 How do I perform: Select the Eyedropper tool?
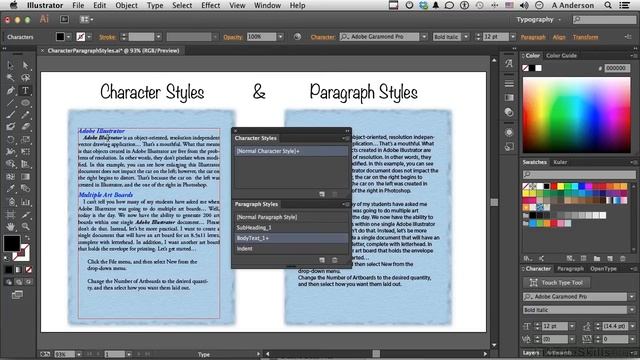pyautogui.click(x=11, y=189)
